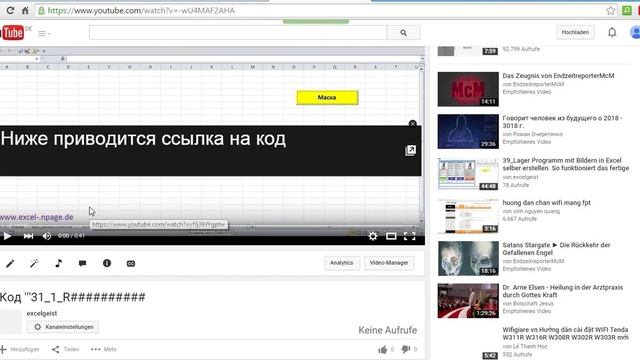
Task: Toggle theater mode
Action: 391,236
